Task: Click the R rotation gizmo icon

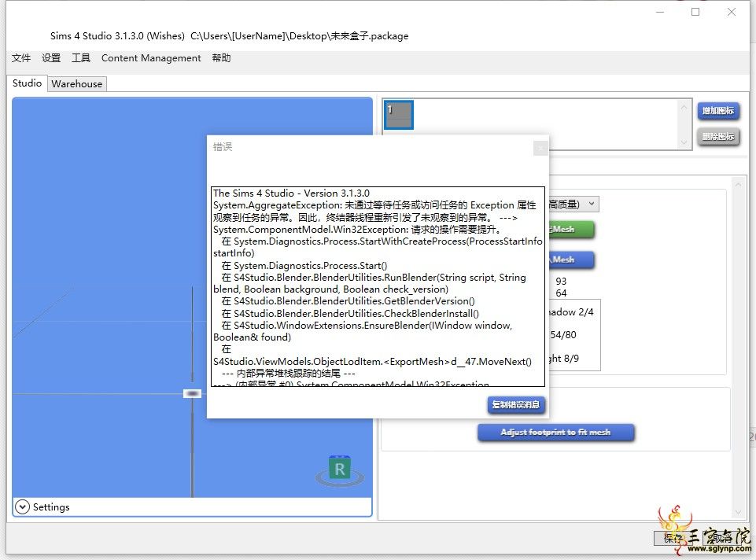Action: (339, 469)
